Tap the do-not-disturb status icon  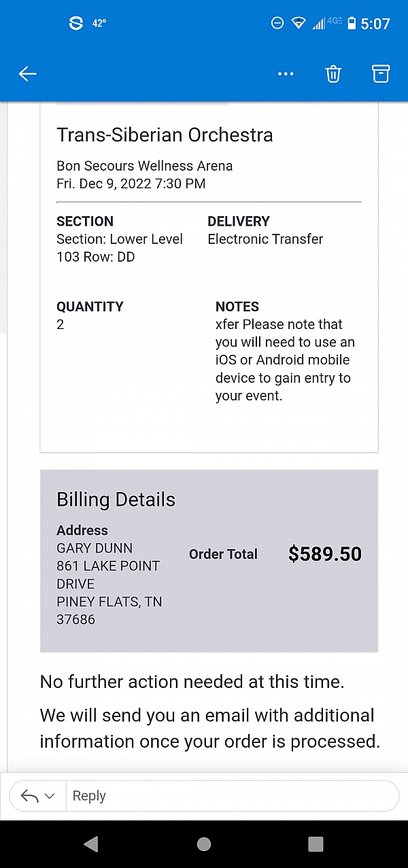point(277,24)
